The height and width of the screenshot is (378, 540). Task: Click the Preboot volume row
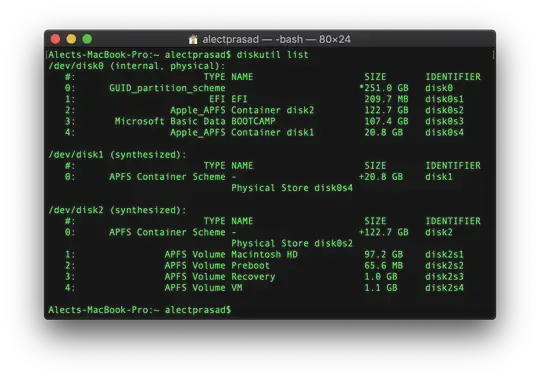tap(264, 265)
